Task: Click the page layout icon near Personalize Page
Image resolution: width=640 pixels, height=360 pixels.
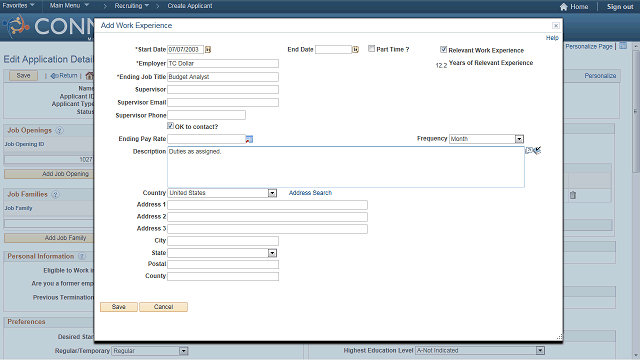Action: (x=623, y=46)
